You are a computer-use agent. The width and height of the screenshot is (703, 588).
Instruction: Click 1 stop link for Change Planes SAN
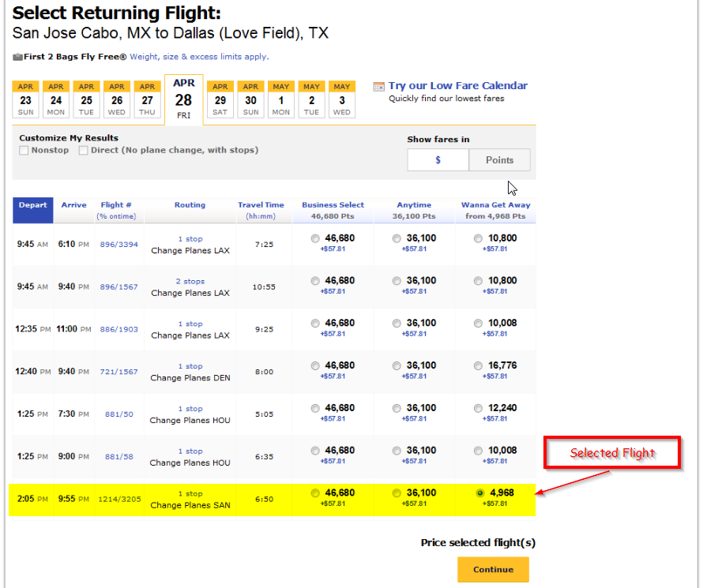[x=190, y=493]
